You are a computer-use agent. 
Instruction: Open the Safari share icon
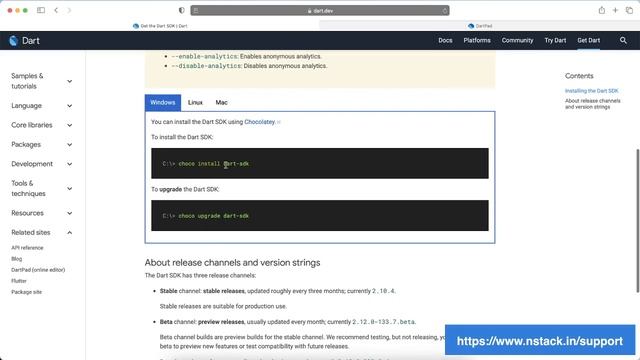pyautogui.click(x=602, y=10)
